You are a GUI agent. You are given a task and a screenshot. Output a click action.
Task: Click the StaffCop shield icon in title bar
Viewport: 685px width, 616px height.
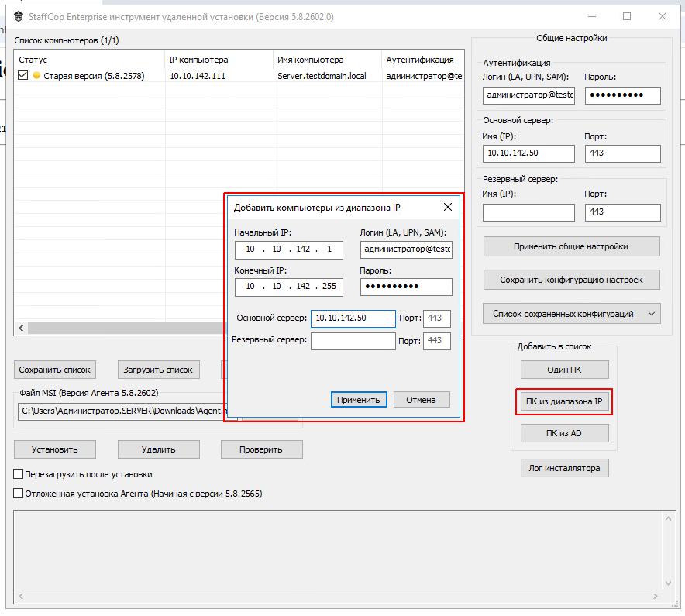(x=19, y=16)
